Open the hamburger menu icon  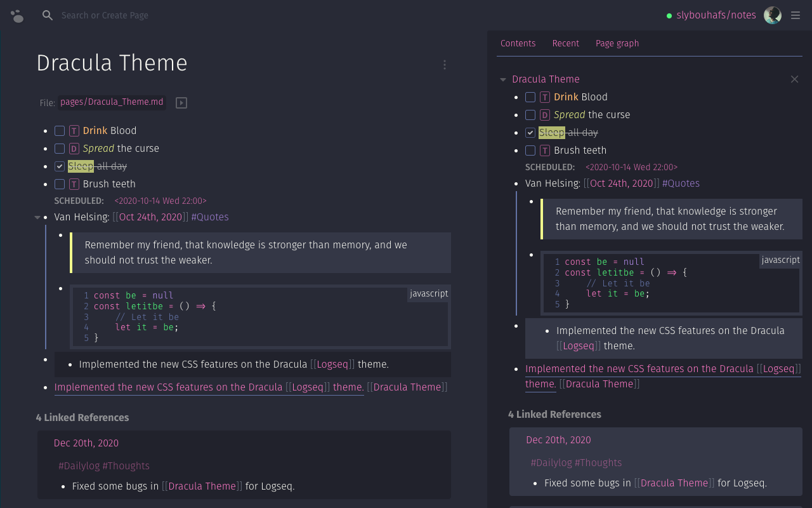796,15
